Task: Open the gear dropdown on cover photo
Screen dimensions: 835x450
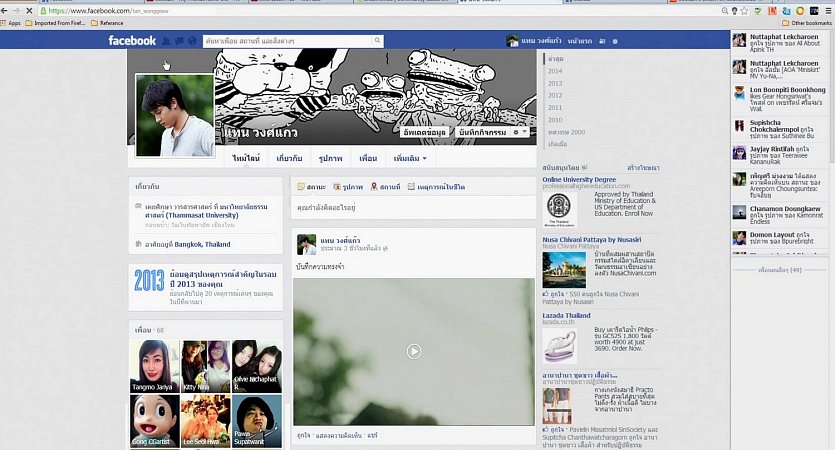Action: click(519, 132)
